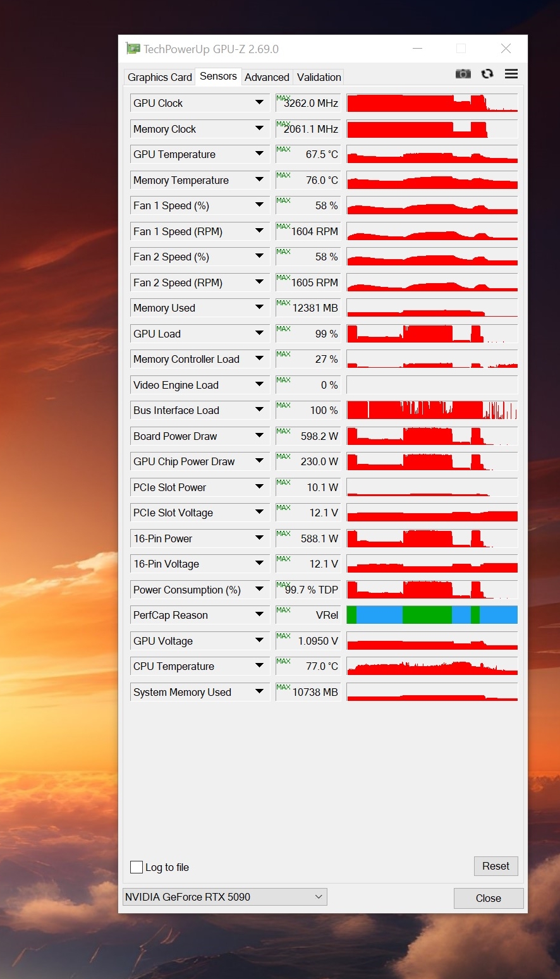The image size is (560, 979).
Task: Click the empty Video Engine Load graph
Action: [x=432, y=385]
